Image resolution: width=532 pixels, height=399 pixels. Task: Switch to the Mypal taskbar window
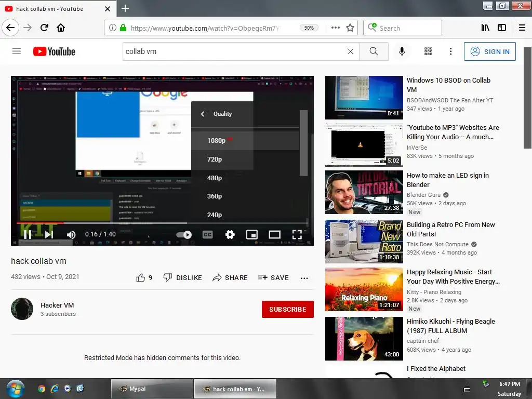[x=152, y=389]
